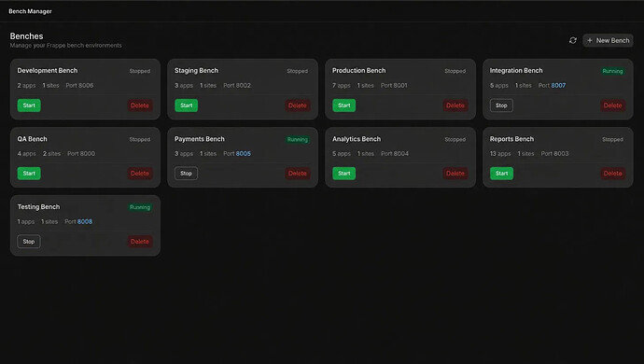Open port 8007 link on Integration Bench
Image resolution: width=644 pixels, height=364 pixels.
click(558, 86)
